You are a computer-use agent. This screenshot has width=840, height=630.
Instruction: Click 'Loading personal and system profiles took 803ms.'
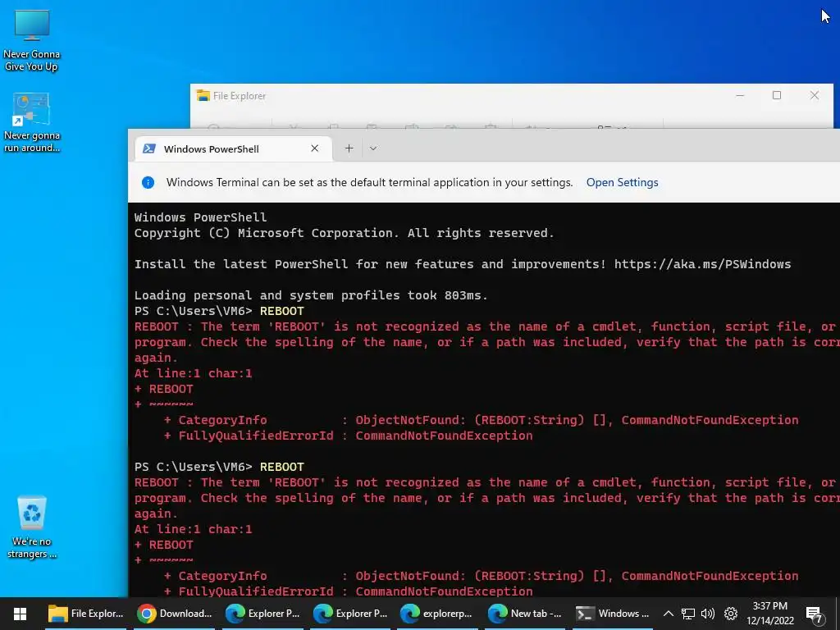point(311,295)
